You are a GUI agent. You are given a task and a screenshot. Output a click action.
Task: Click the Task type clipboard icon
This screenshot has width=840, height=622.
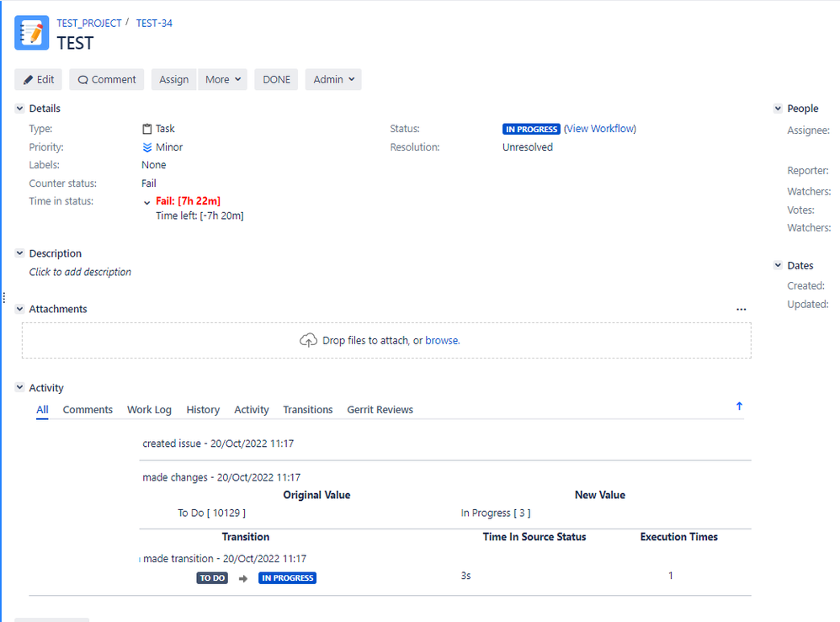coord(146,129)
